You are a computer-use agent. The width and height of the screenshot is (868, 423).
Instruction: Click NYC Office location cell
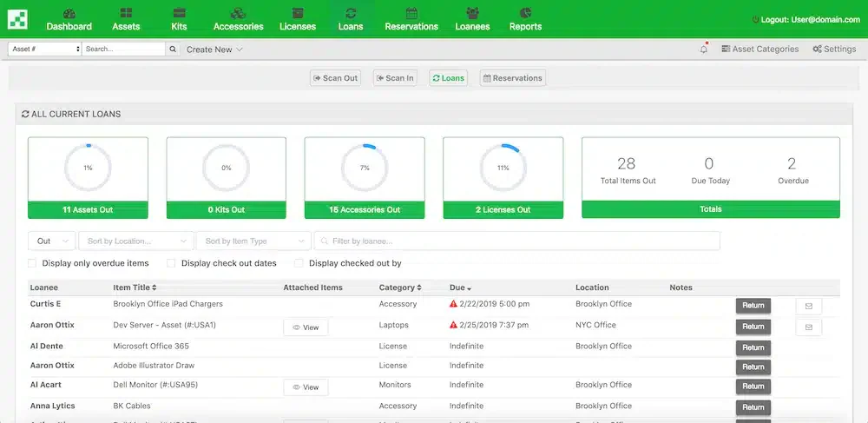coord(595,325)
